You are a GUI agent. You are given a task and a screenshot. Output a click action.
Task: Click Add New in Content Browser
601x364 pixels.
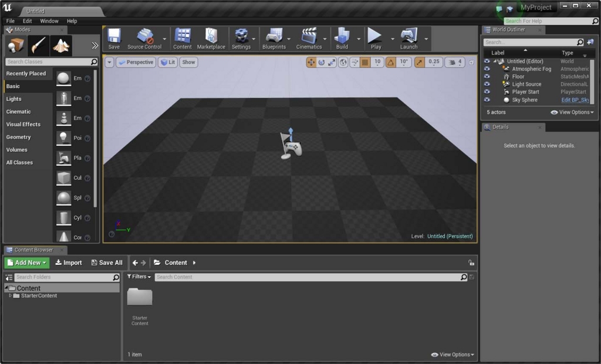(27, 263)
